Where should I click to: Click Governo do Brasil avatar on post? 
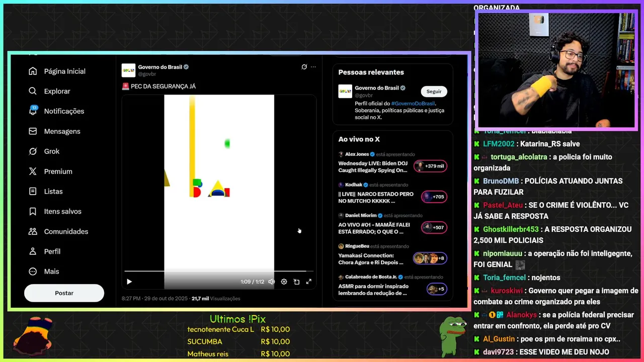[x=128, y=70]
